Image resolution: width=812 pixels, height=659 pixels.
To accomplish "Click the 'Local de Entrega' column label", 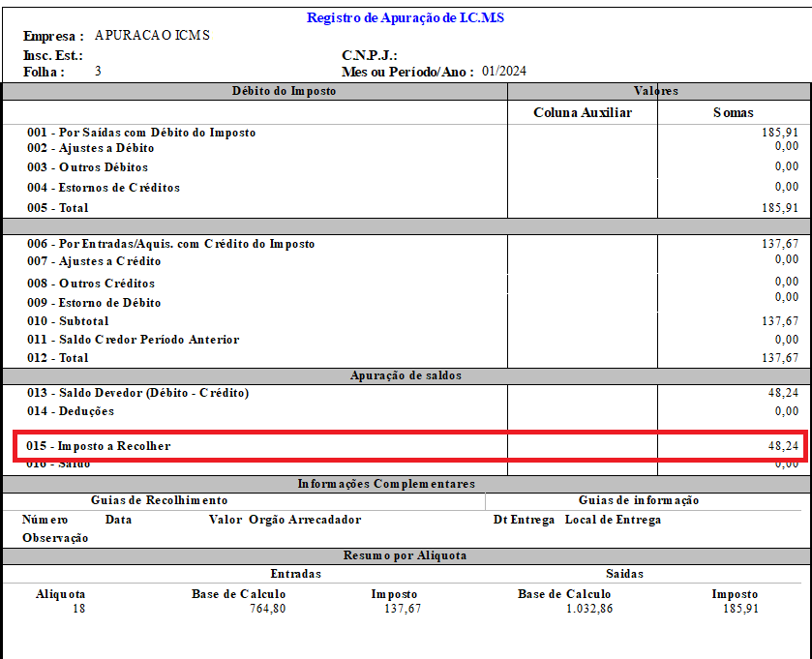I will coord(613,520).
